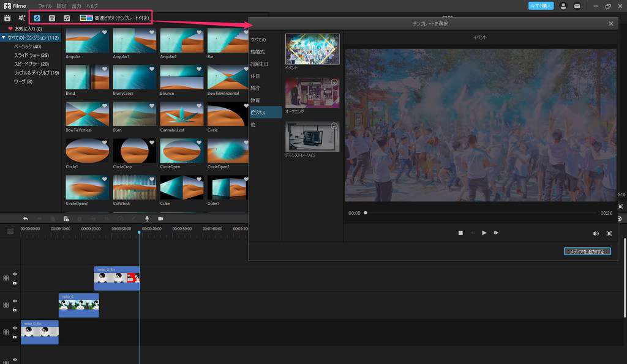Lock the third video track
Image resolution: width=627 pixels, height=364 pixels.
tap(15, 337)
